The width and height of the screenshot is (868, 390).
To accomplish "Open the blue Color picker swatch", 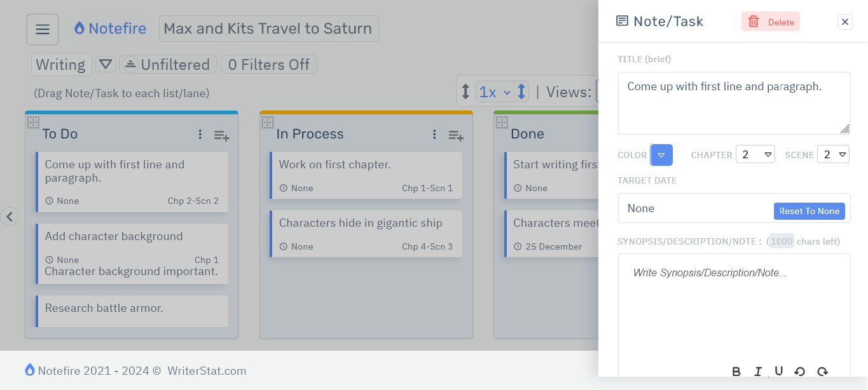I will pyautogui.click(x=661, y=154).
